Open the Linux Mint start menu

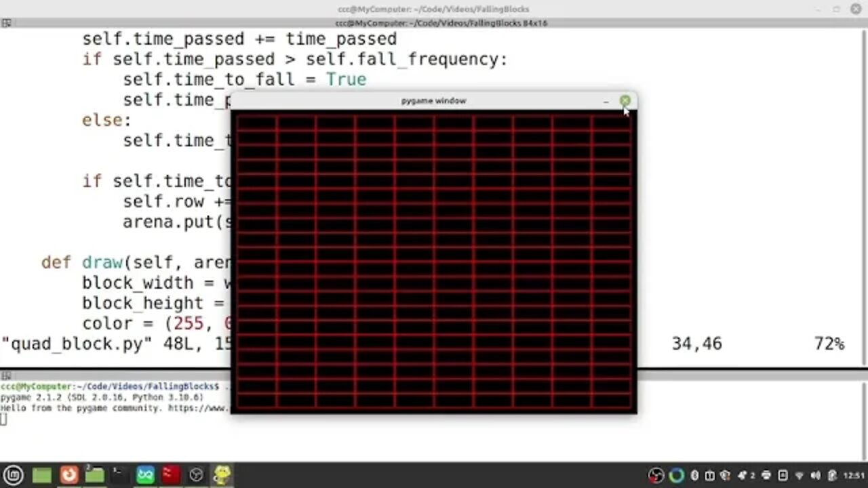[15, 475]
